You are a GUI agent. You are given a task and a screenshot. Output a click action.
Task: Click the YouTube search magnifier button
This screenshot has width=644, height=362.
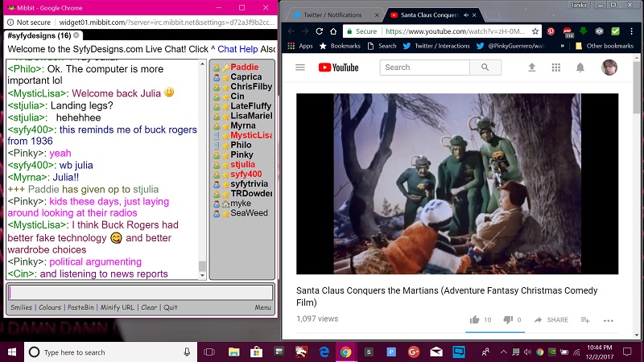485,68
